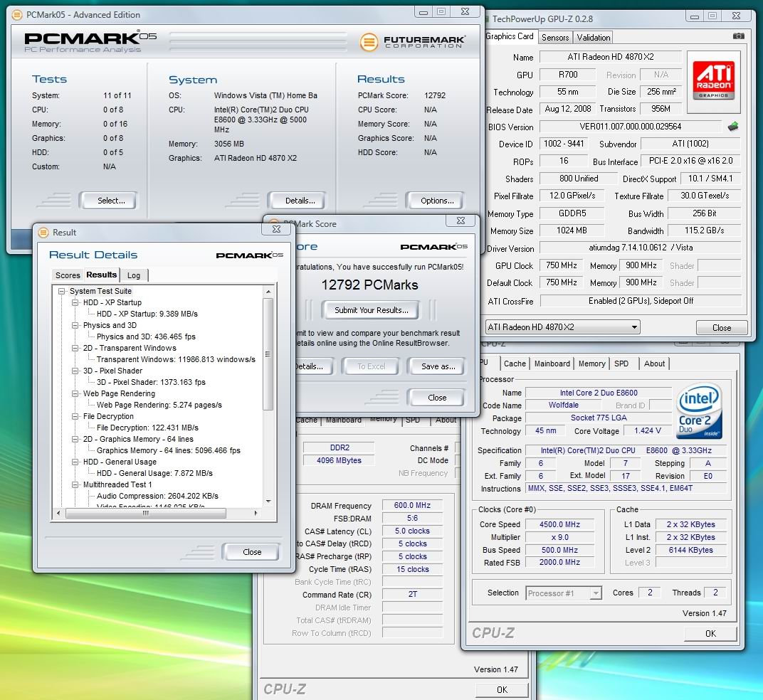
Task: Click the Driver Version field in GPU-Z
Action: tap(641, 248)
